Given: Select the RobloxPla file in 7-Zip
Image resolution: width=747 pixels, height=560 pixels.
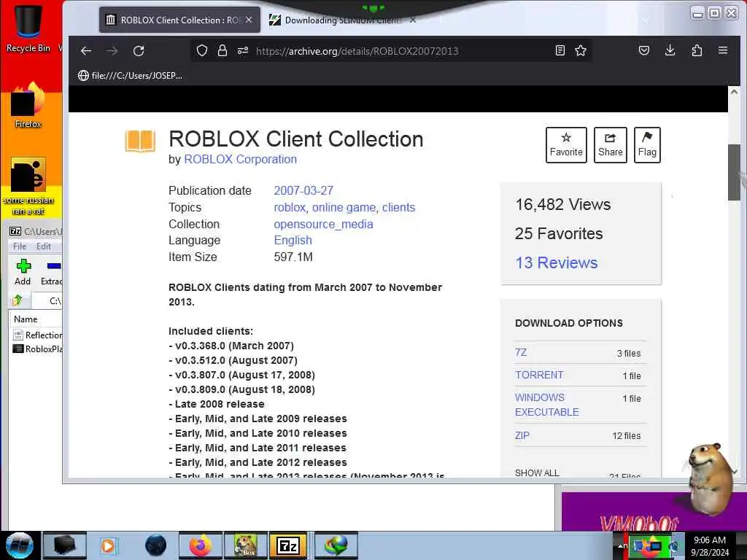Looking at the screenshot, I should click(x=38, y=349).
